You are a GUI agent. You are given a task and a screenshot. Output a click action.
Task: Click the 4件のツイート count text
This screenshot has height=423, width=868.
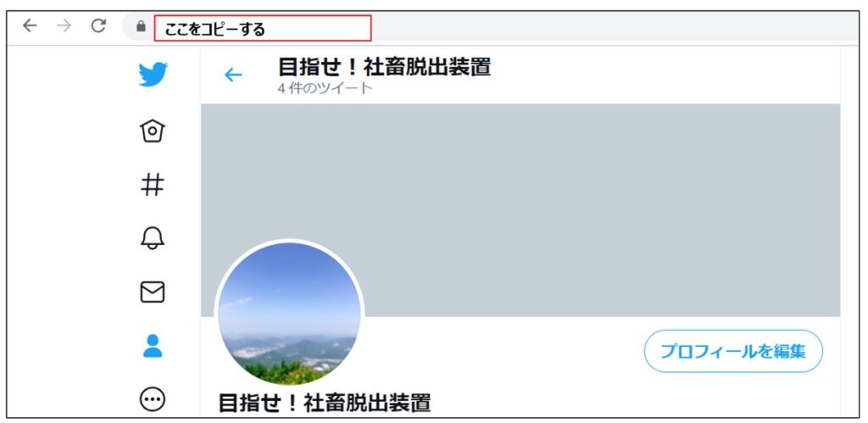[325, 88]
